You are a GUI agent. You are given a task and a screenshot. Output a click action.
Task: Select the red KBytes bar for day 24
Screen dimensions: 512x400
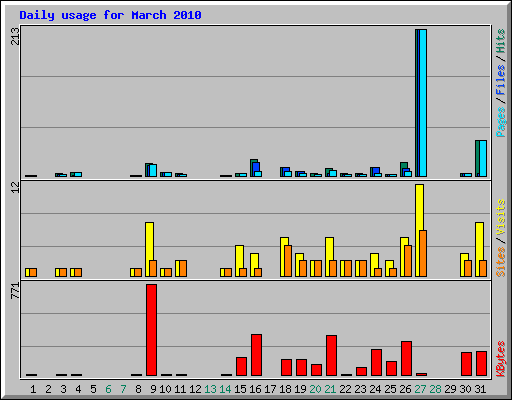(x=376, y=363)
